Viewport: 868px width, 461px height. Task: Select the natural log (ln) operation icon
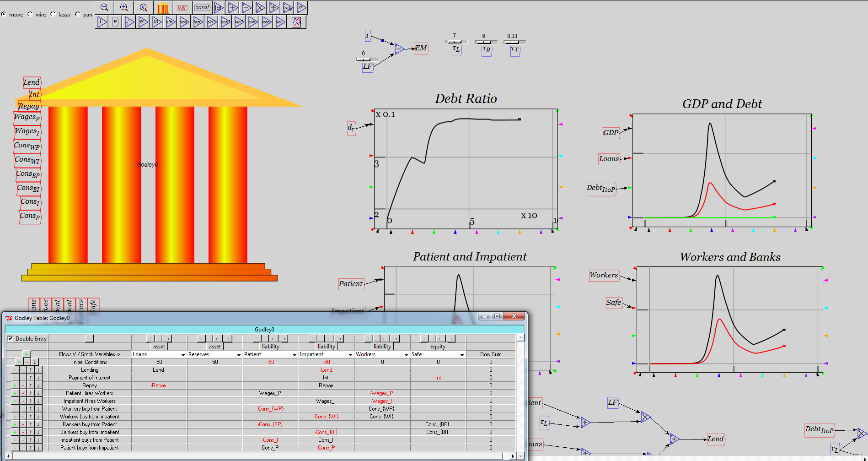(156, 22)
